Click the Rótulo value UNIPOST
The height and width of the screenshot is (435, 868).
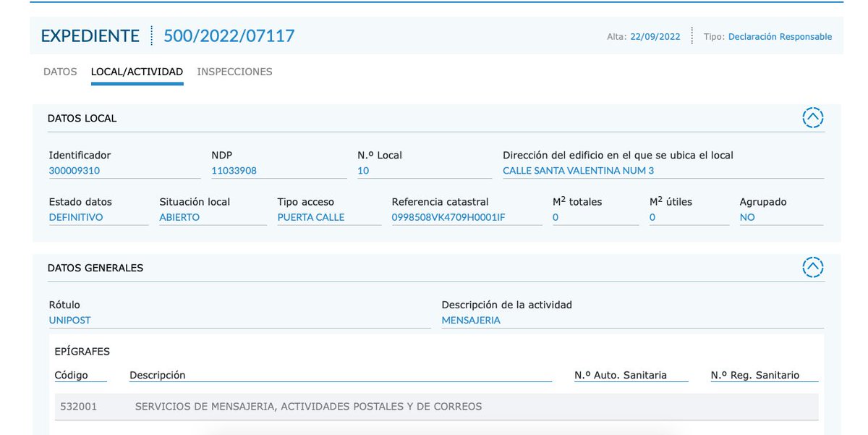pyautogui.click(x=69, y=320)
